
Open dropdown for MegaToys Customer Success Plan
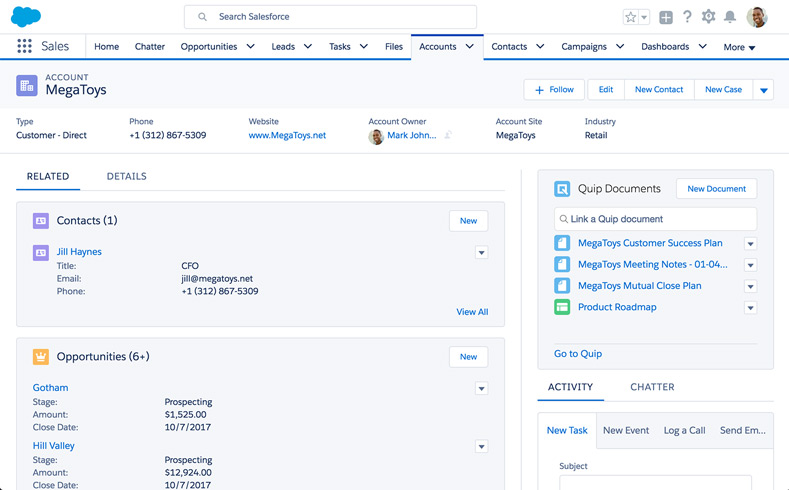point(750,244)
